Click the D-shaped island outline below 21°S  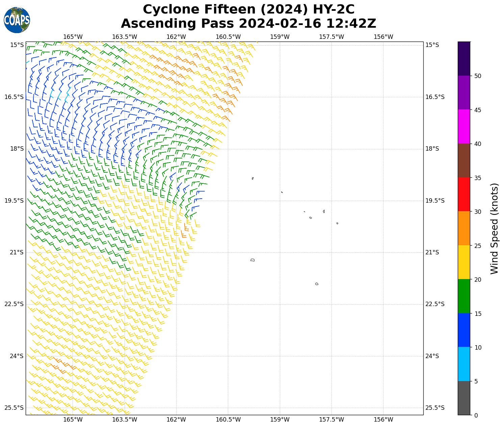point(253,260)
